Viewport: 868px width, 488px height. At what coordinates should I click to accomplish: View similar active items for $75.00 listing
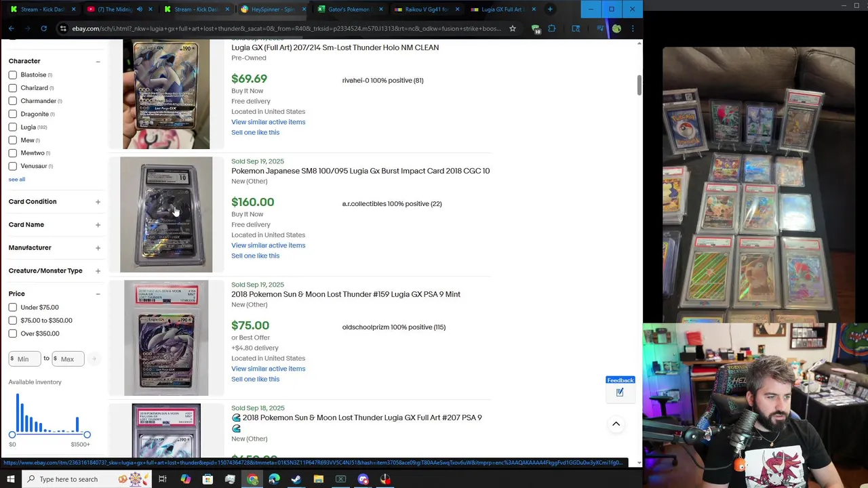point(268,369)
